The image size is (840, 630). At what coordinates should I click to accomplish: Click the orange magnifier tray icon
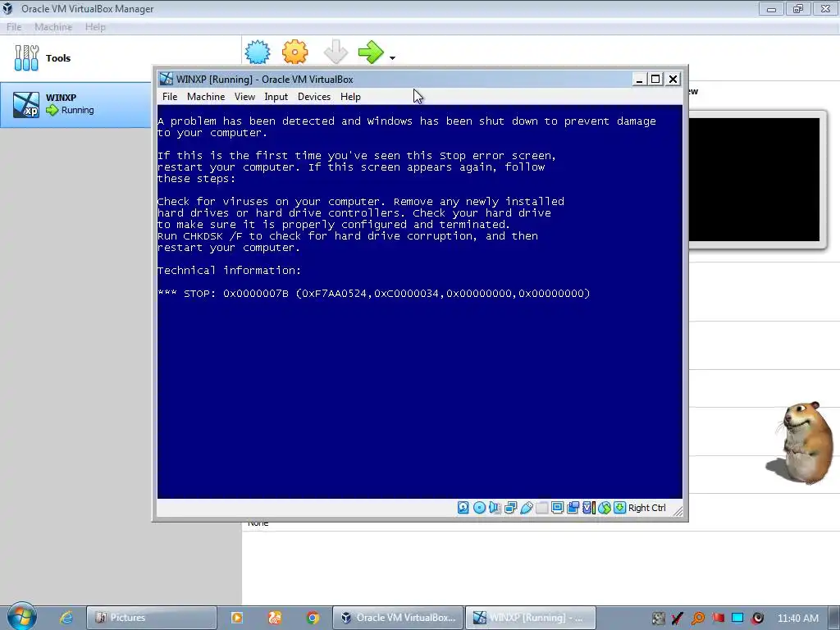click(x=697, y=619)
